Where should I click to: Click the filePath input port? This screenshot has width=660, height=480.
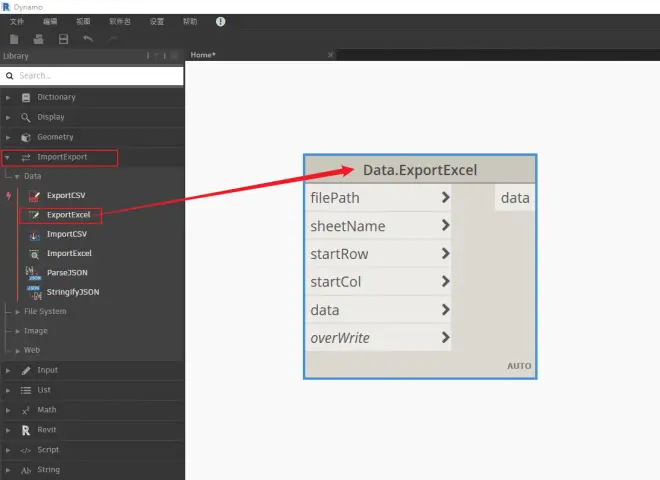click(378, 197)
